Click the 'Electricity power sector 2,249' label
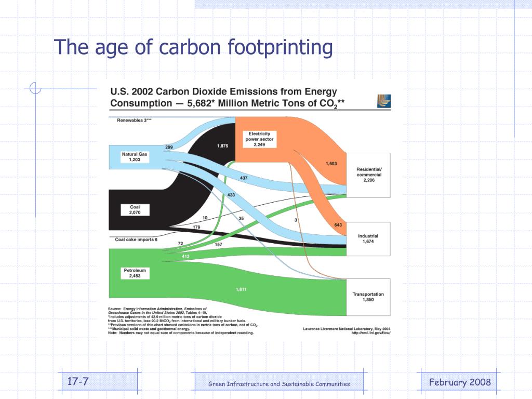 coord(259,139)
